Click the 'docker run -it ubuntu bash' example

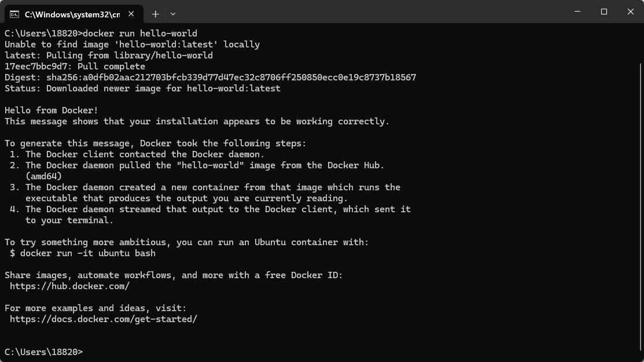[87, 253]
